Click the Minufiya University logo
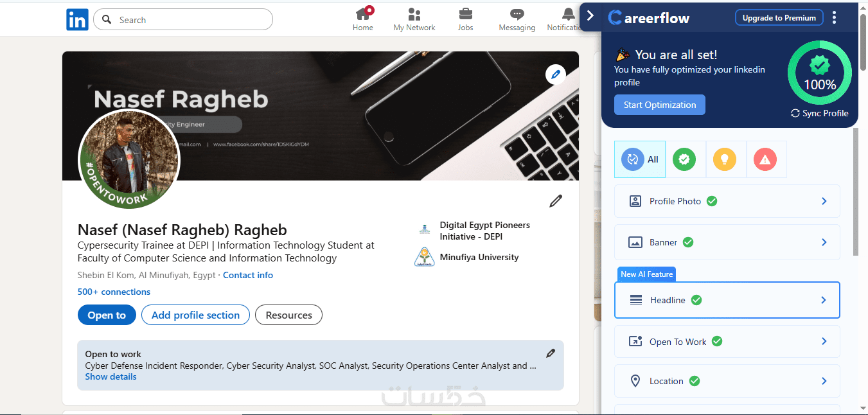Screen dimensions: 868x415 423,257
